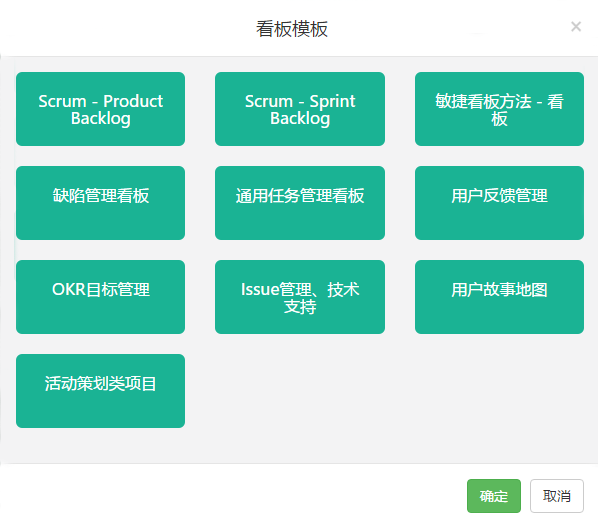Image resolution: width=598 pixels, height=528 pixels.
Task: Select the 缺陷管理看板 template tile
Action: (100, 203)
